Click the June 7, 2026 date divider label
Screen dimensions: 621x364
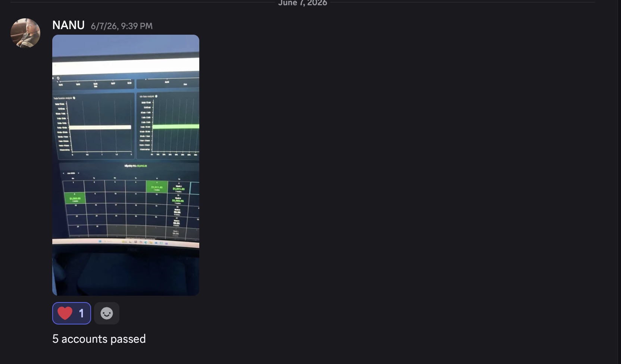point(303,3)
